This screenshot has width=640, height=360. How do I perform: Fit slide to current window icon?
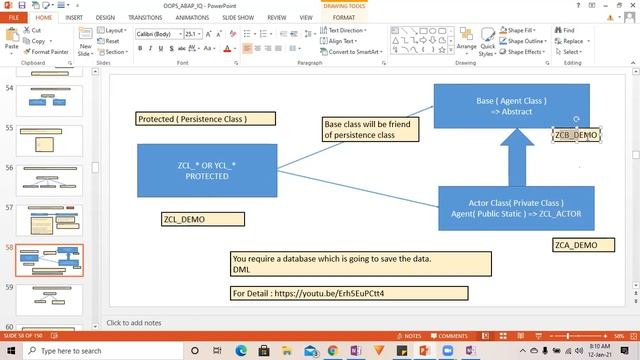point(633,336)
